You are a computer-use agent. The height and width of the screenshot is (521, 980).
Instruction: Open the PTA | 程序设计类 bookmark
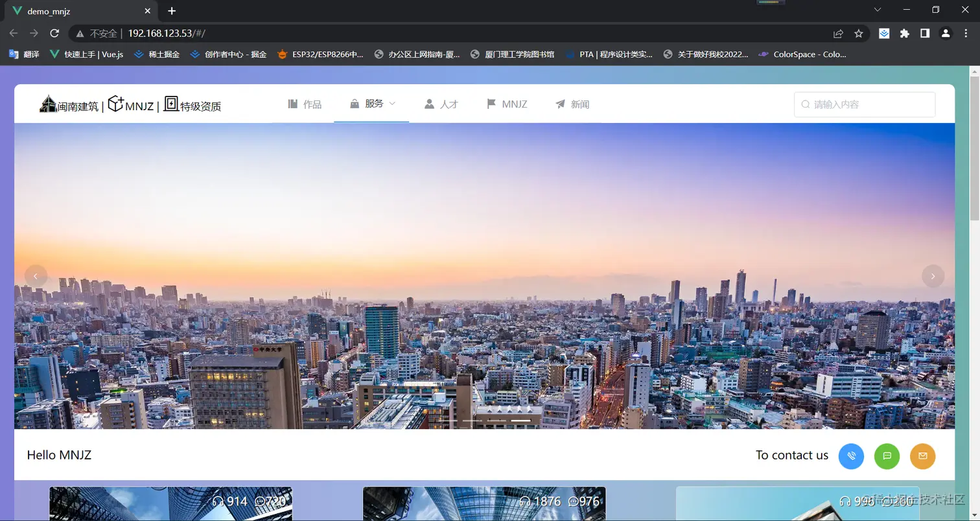click(x=609, y=54)
